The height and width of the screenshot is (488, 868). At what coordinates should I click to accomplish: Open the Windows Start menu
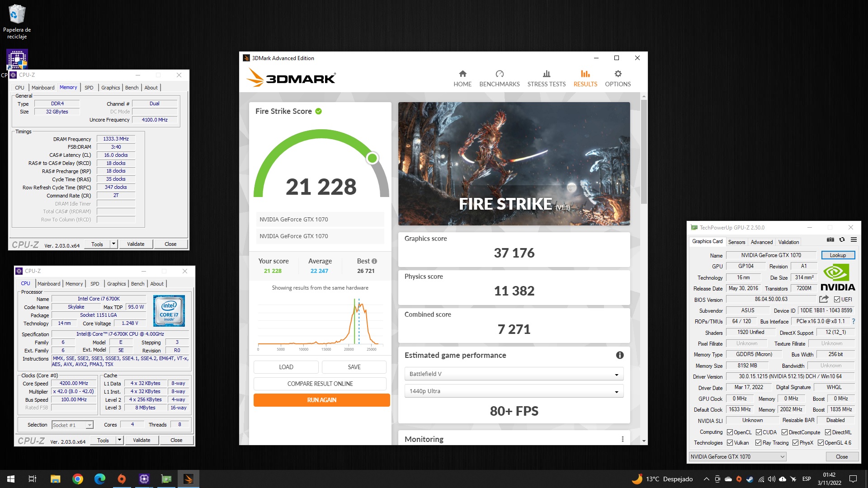tap(11, 479)
